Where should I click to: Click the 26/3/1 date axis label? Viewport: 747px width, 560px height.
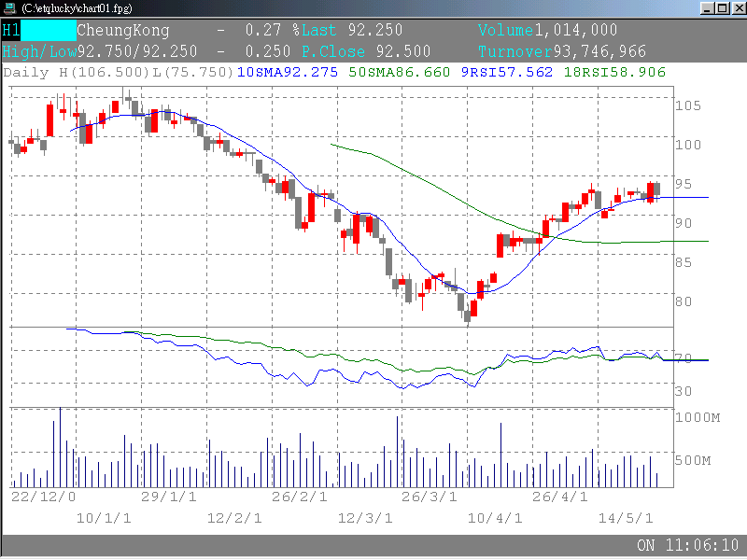click(x=430, y=497)
